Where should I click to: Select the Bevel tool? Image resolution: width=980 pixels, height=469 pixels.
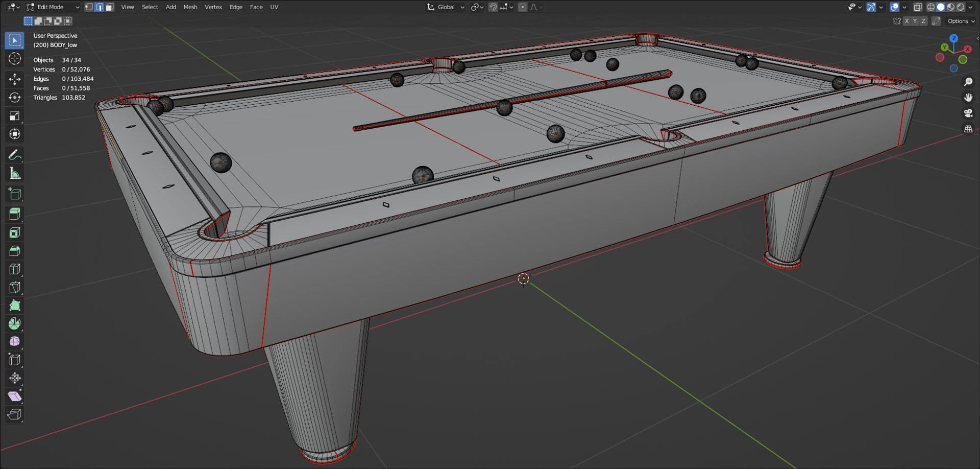tap(14, 250)
